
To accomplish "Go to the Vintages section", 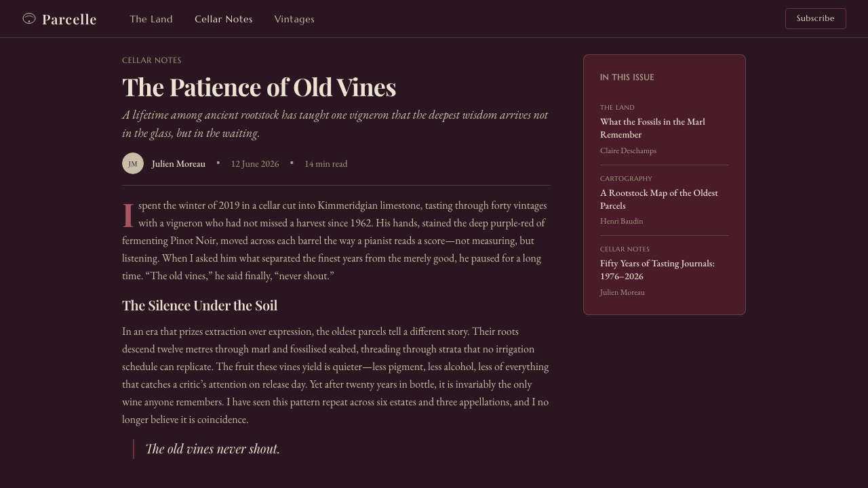I will point(294,19).
